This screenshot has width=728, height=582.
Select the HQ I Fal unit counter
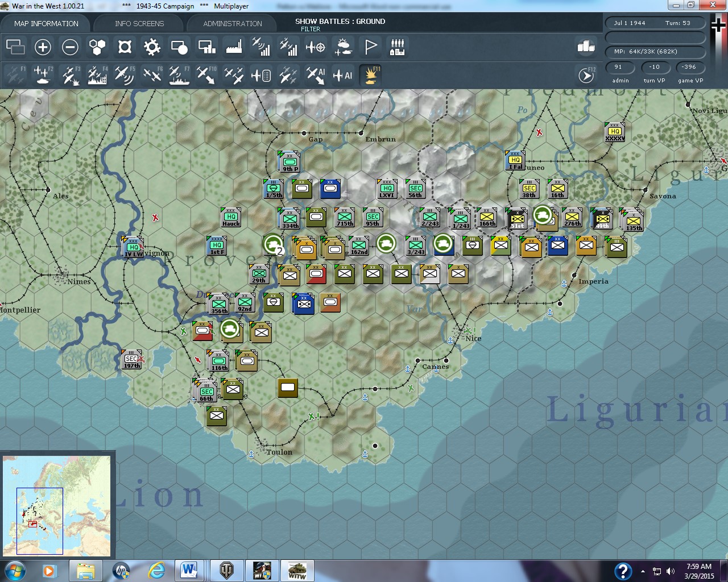click(515, 160)
